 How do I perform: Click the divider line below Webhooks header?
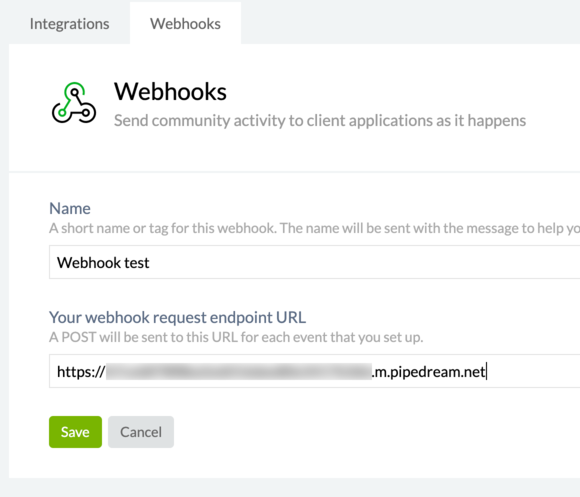point(294,172)
